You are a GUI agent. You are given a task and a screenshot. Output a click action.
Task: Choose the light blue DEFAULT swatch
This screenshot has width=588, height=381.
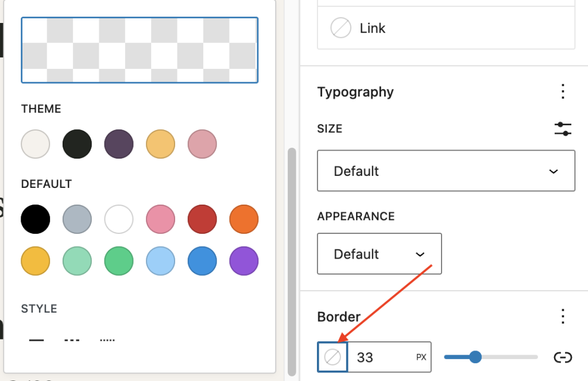pos(160,261)
